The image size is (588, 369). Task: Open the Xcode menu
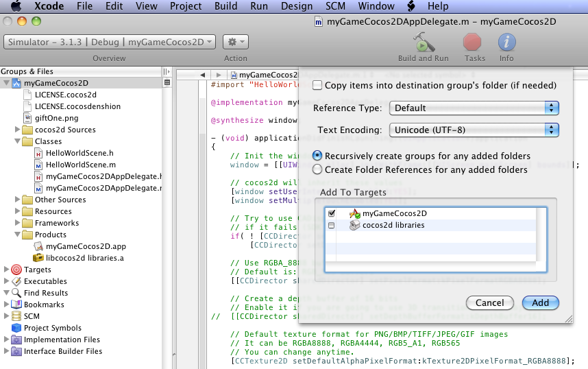[49, 6]
